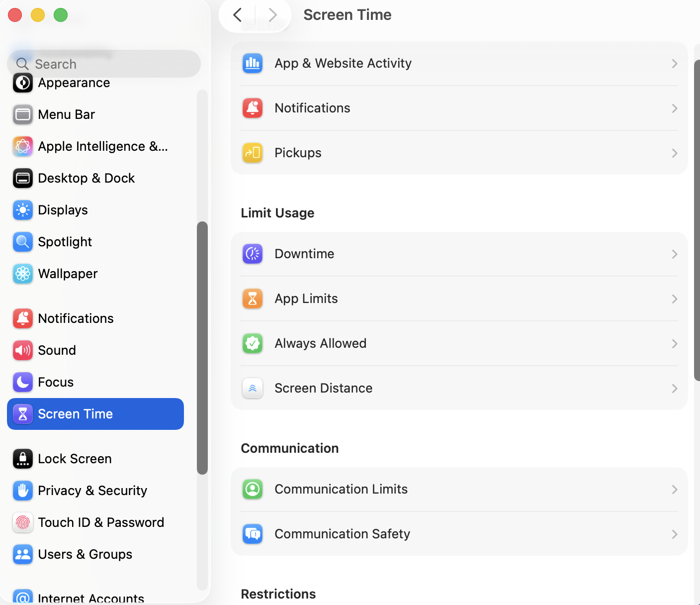Expand the Notifications row chevron in Screen Time
The width and height of the screenshot is (700, 605).
pyautogui.click(x=674, y=108)
